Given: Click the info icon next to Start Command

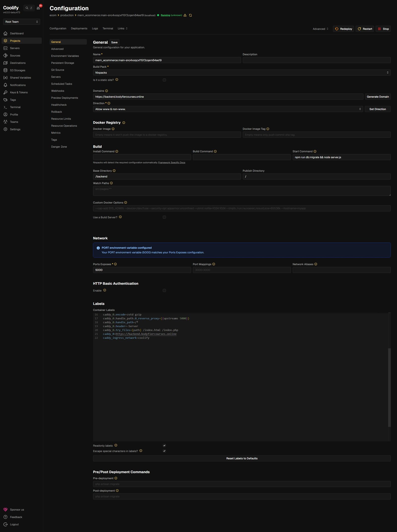Looking at the screenshot, I should pos(315,152).
